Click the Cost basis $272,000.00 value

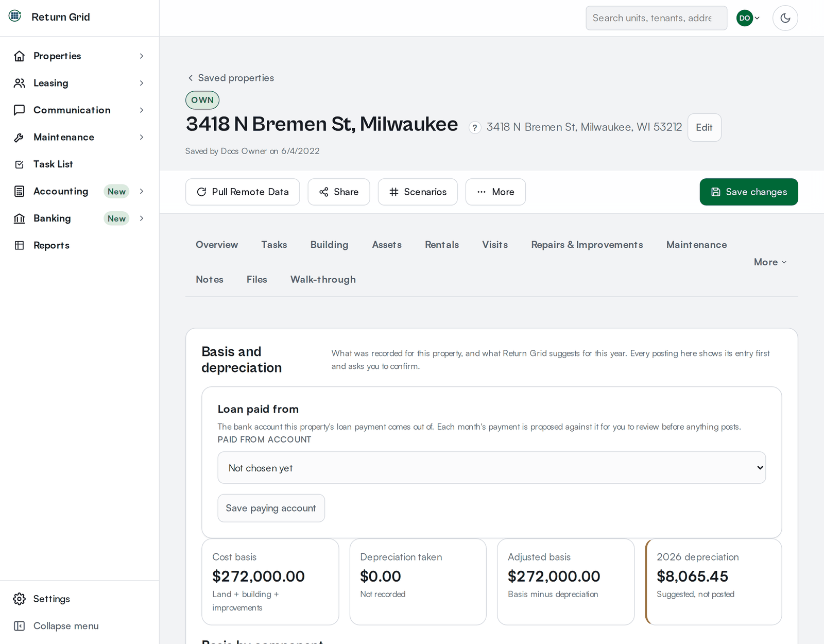[x=259, y=576]
